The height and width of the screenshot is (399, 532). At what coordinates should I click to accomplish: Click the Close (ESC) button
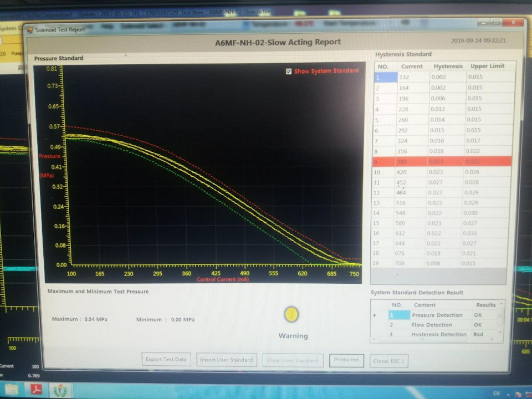click(x=388, y=361)
